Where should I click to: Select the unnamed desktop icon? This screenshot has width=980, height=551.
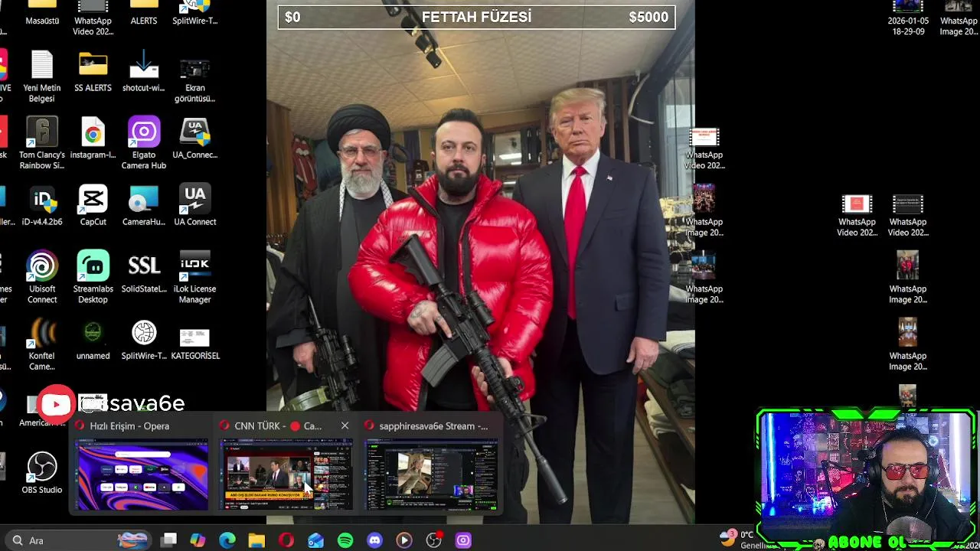click(x=93, y=340)
